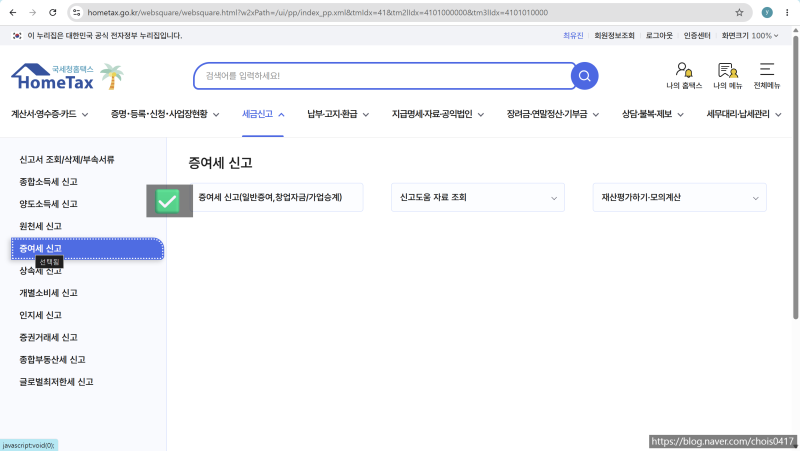The image size is (800, 451).
Task: Open the Chrome profile avatar
Action: coord(767,12)
